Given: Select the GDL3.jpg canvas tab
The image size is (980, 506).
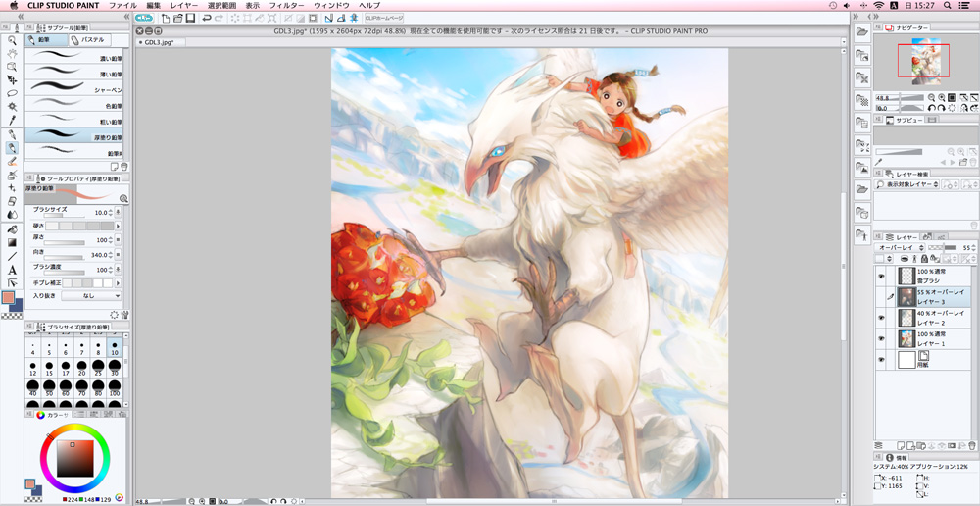Looking at the screenshot, I should [x=160, y=42].
